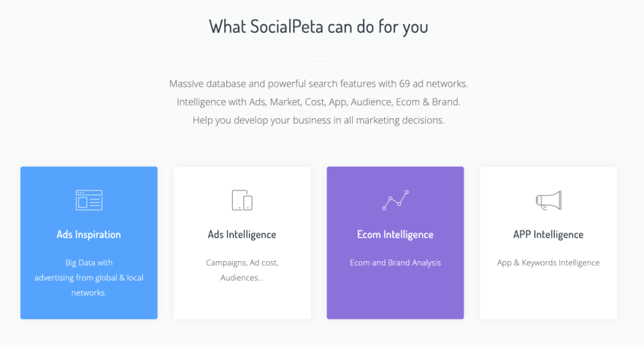644x345 pixels.
Task: Open the Ads Intelligence heading link
Action: [242, 234]
